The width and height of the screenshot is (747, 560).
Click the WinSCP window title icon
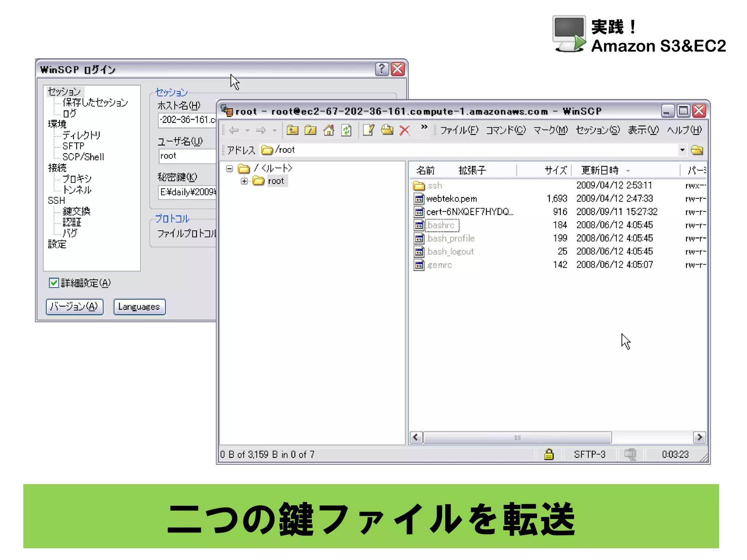(227, 111)
